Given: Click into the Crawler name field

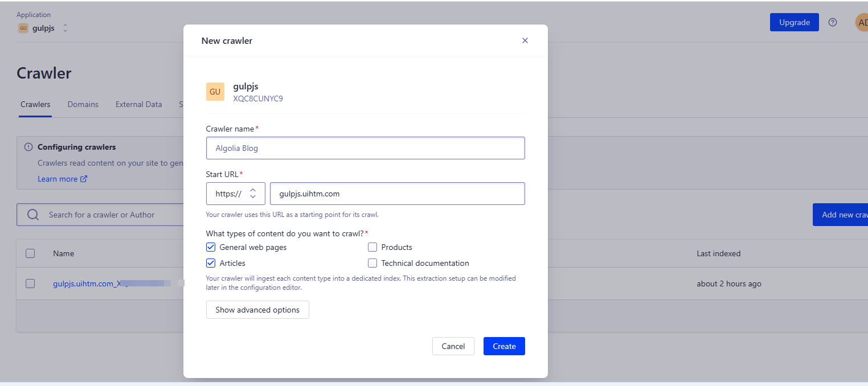Looking at the screenshot, I should click(x=365, y=148).
